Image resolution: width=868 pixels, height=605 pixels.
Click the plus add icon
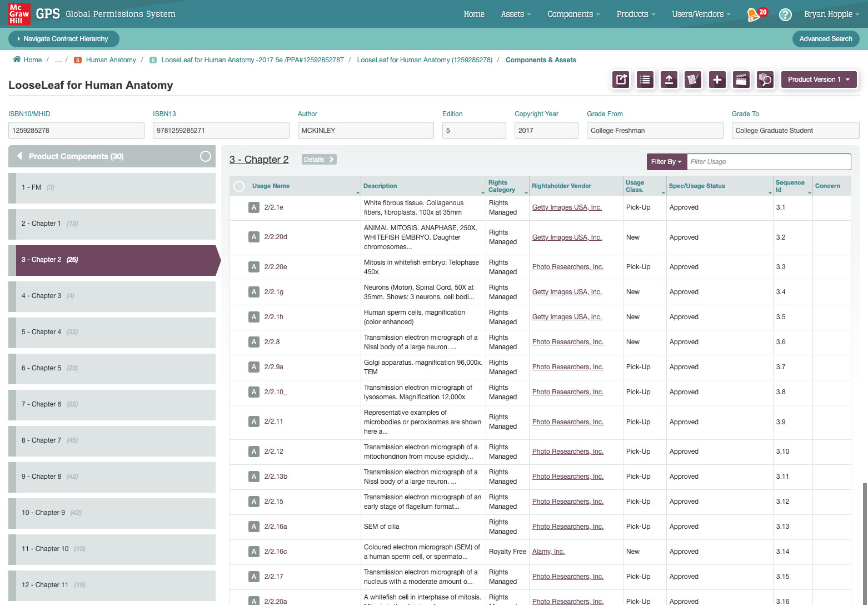717,80
